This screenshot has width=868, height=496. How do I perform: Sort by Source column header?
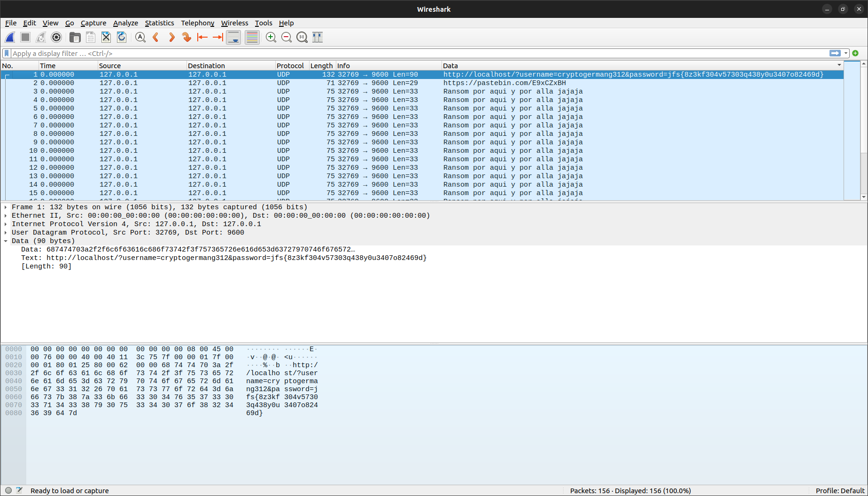coord(142,66)
